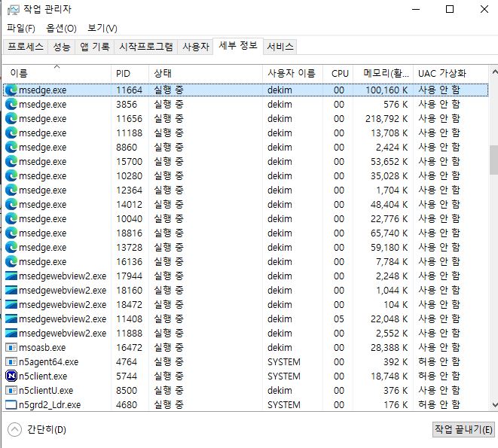Screen dimensions: 498x448
Task: Click the Edge icon in the PID 12364 row
Action: pos(11,190)
